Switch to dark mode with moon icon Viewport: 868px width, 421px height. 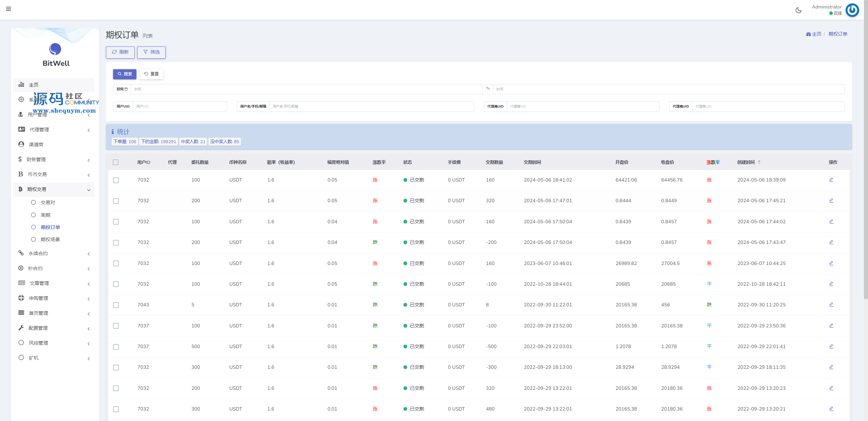[x=798, y=10]
